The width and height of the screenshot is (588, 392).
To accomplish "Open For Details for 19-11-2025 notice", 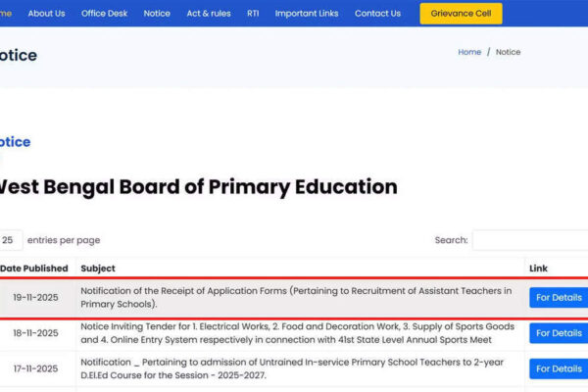I will coord(559,298).
